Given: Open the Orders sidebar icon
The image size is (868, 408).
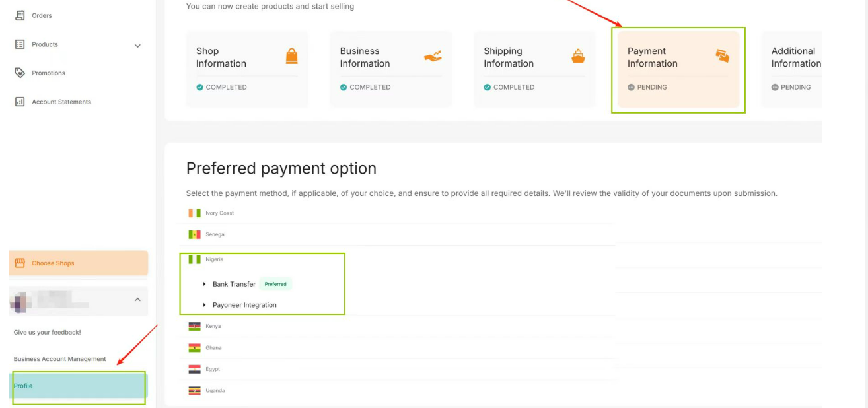Looking at the screenshot, I should pos(20,15).
